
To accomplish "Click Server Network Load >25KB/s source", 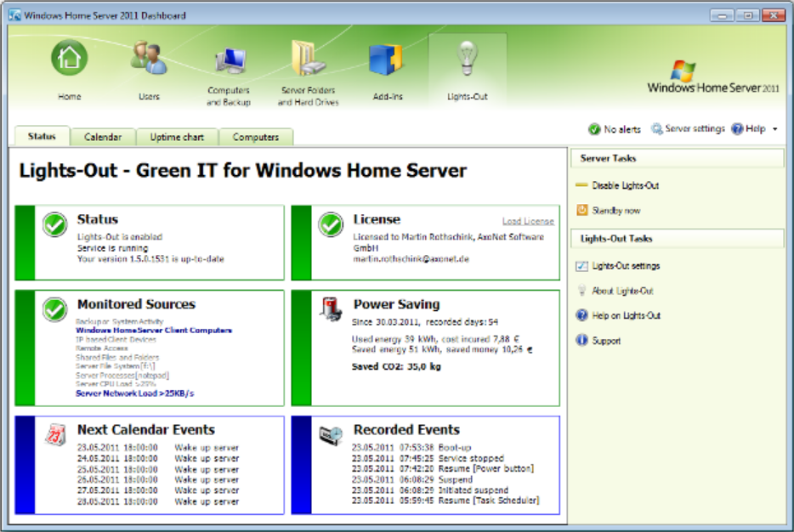I will click(x=134, y=393).
